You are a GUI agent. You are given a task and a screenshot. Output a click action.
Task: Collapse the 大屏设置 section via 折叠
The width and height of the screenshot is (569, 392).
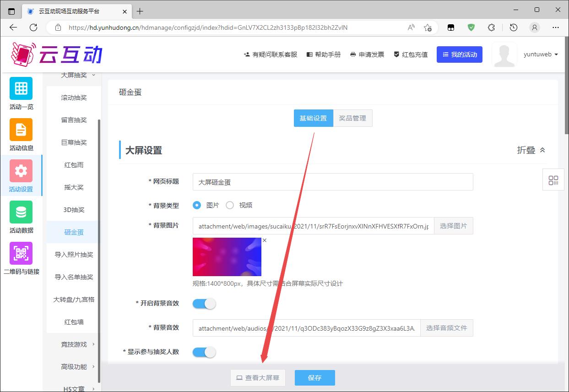coord(531,150)
